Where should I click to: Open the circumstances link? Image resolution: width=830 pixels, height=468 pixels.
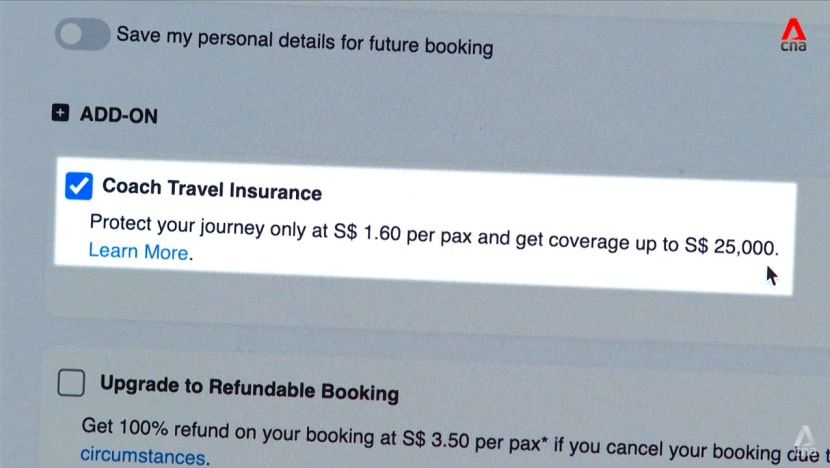click(142, 456)
